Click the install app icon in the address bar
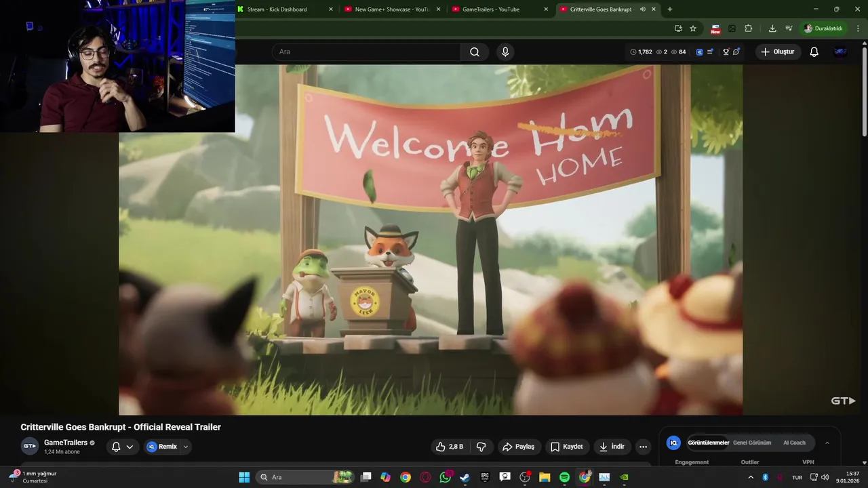868x488 pixels. coord(678,28)
